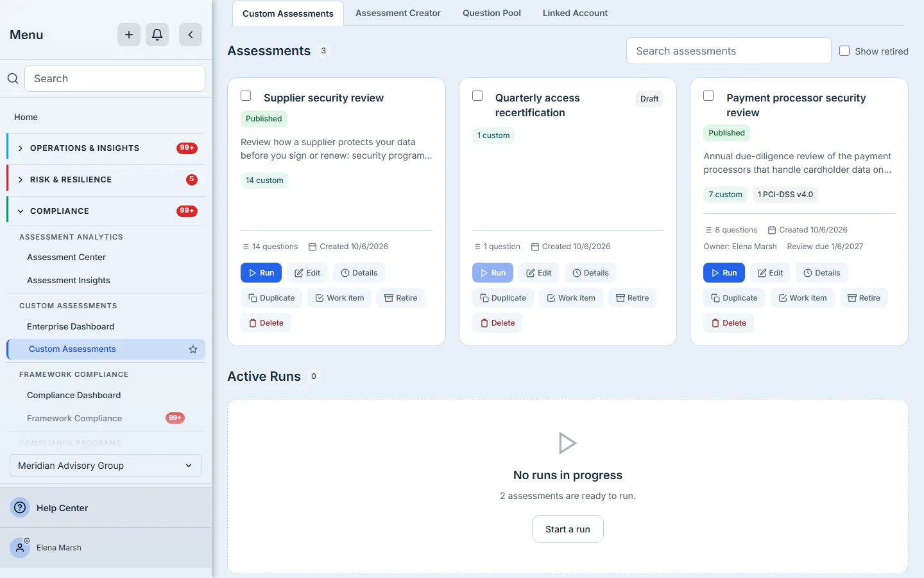Open the Meridian Advisory Group organization dropdown

[106, 466]
